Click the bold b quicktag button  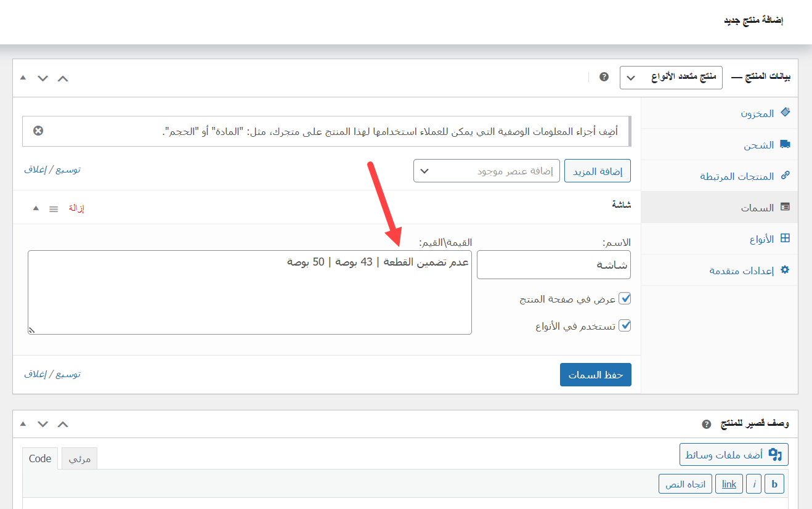click(774, 484)
